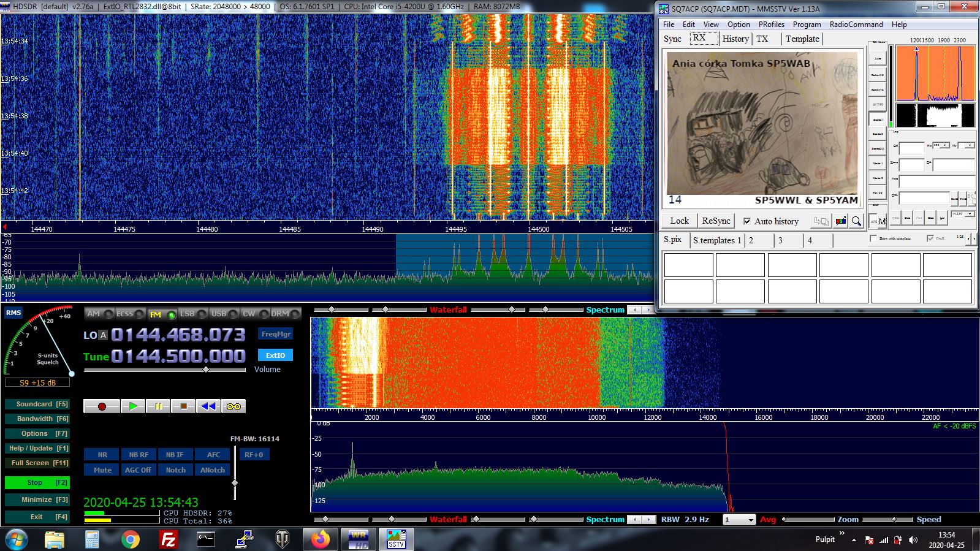
Task: Click the ReSync button in MMSSTV
Action: [x=716, y=221]
